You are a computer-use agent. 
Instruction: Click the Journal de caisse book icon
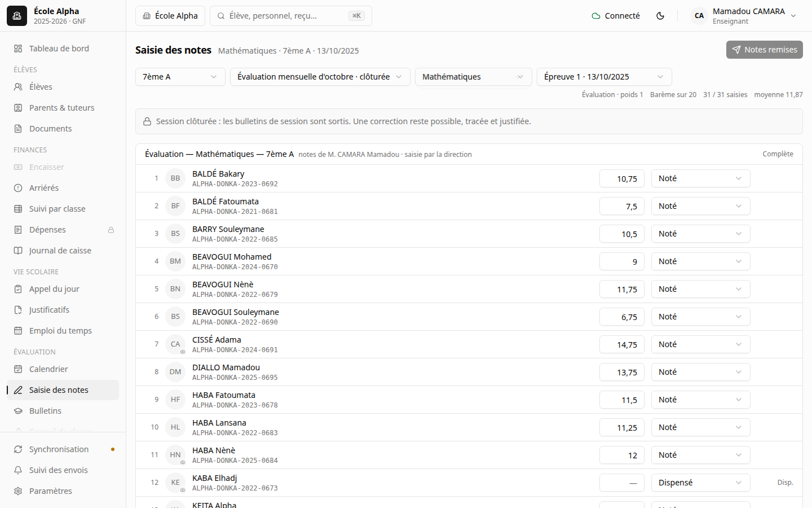click(x=18, y=251)
